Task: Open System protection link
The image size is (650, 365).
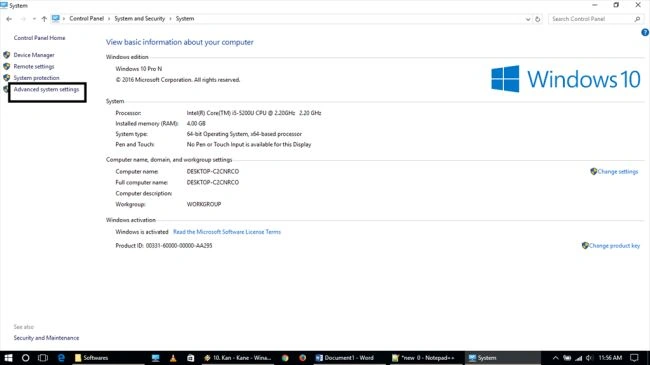Action: tap(36, 78)
